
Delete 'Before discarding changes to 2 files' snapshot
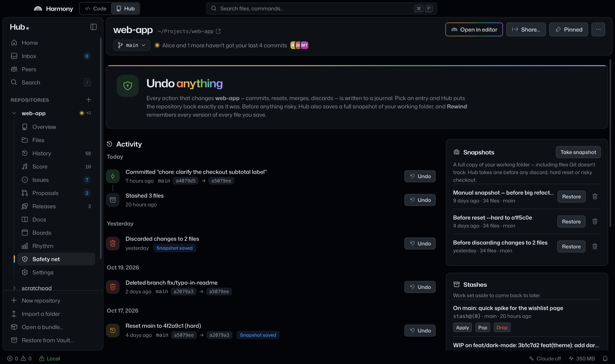coord(595,246)
